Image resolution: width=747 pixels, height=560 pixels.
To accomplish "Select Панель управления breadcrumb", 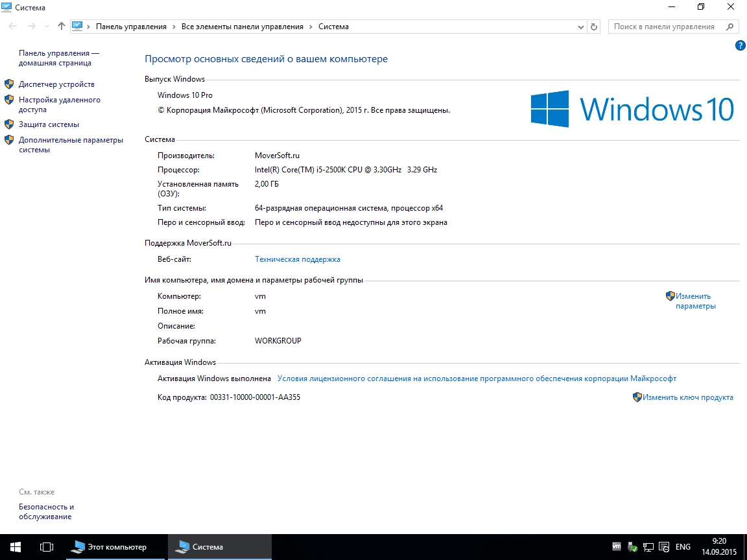I will (131, 27).
